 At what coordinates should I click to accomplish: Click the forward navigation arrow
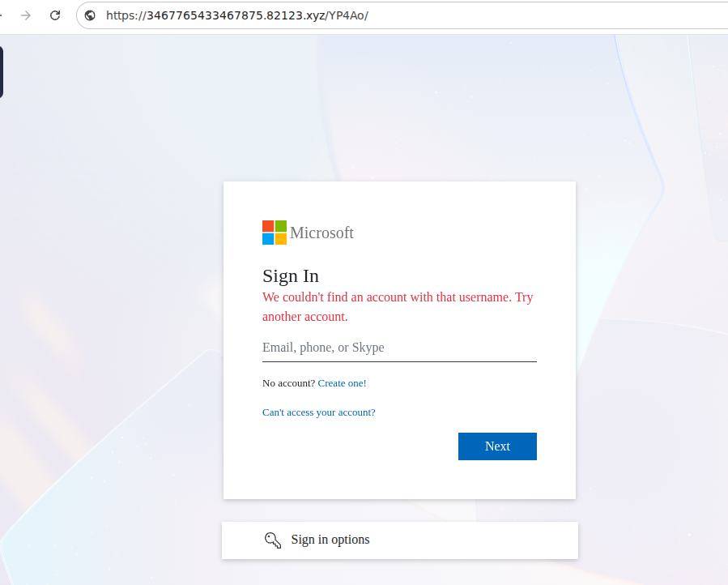click(x=25, y=15)
